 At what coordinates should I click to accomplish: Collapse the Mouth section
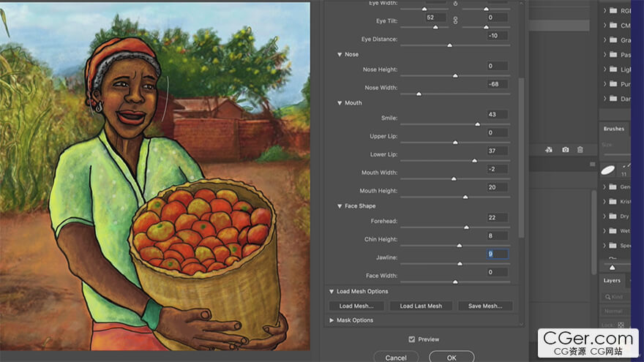(x=340, y=102)
